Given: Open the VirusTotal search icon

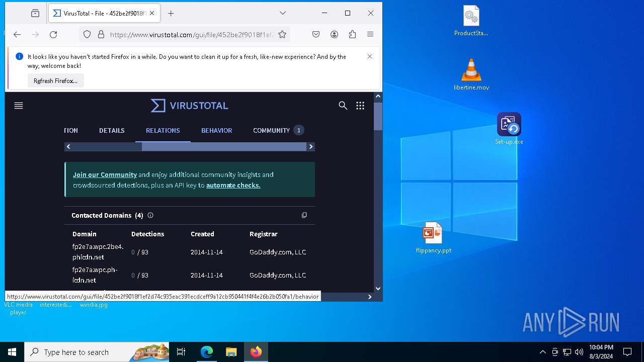Looking at the screenshot, I should pos(343,106).
